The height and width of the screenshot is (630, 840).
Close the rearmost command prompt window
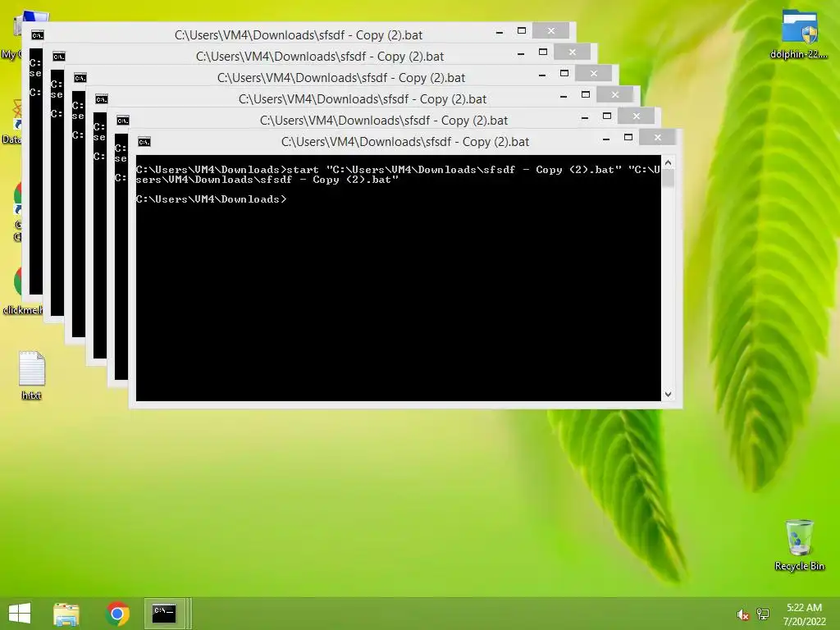pos(550,31)
